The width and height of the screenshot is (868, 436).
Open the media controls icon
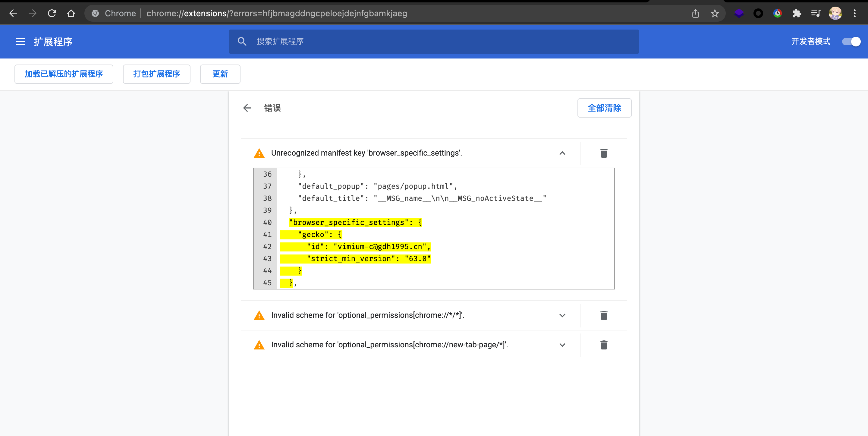coord(816,13)
